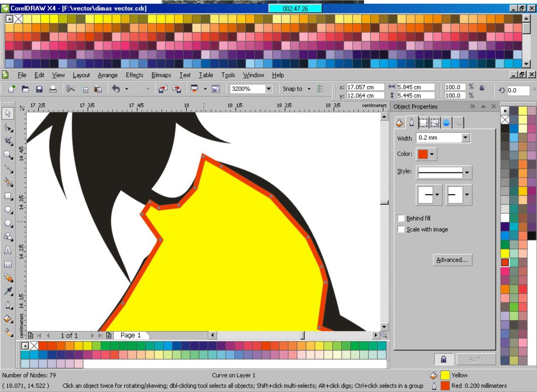Select the Eyedropper tool
The height and width of the screenshot is (392, 537).
tap(8, 291)
